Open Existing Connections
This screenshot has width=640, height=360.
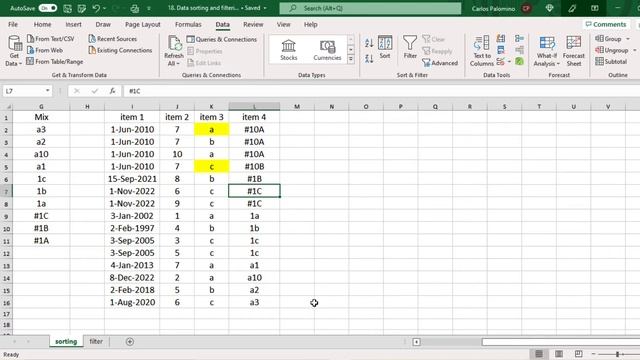point(120,50)
